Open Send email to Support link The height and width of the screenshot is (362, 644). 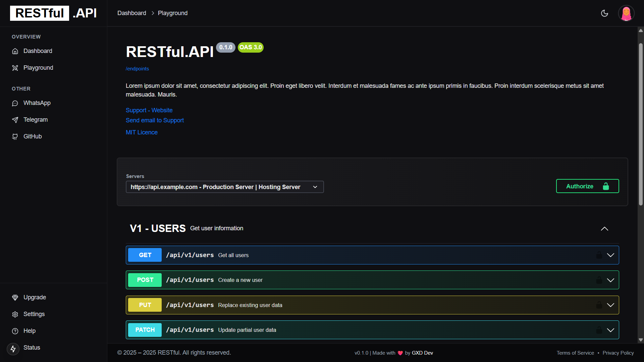(x=155, y=120)
